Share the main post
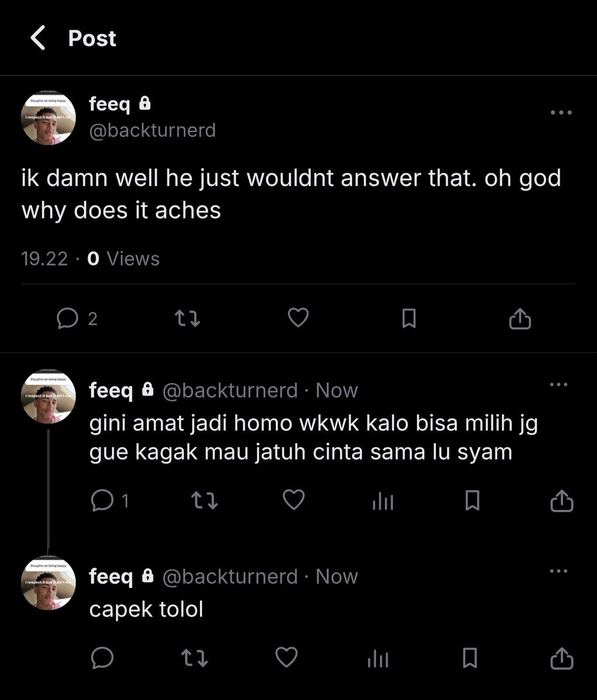Image resolution: width=597 pixels, height=700 pixels. [520, 318]
